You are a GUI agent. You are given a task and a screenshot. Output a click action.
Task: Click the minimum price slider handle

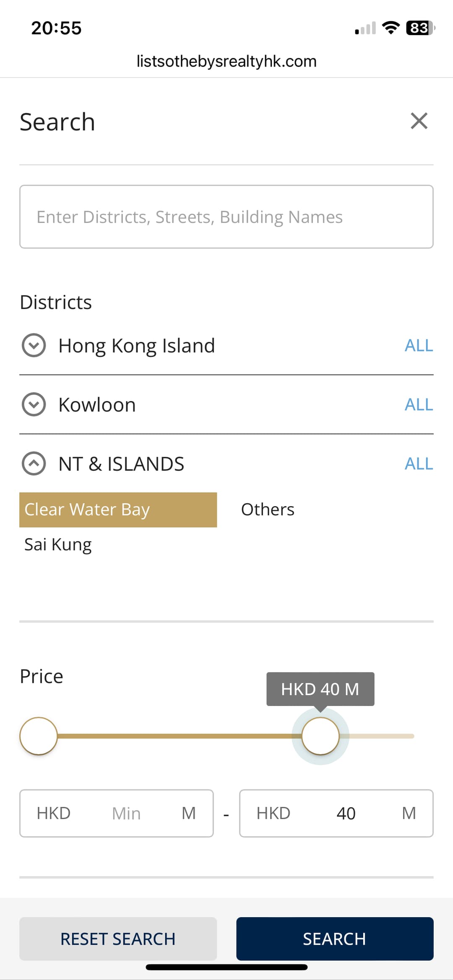pyautogui.click(x=39, y=736)
